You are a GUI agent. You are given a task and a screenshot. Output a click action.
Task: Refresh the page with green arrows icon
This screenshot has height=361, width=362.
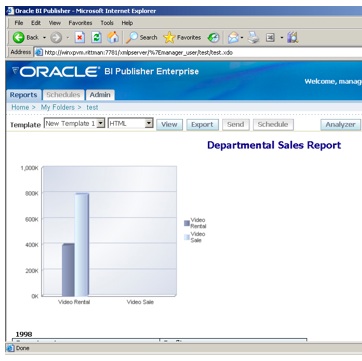coord(96,38)
